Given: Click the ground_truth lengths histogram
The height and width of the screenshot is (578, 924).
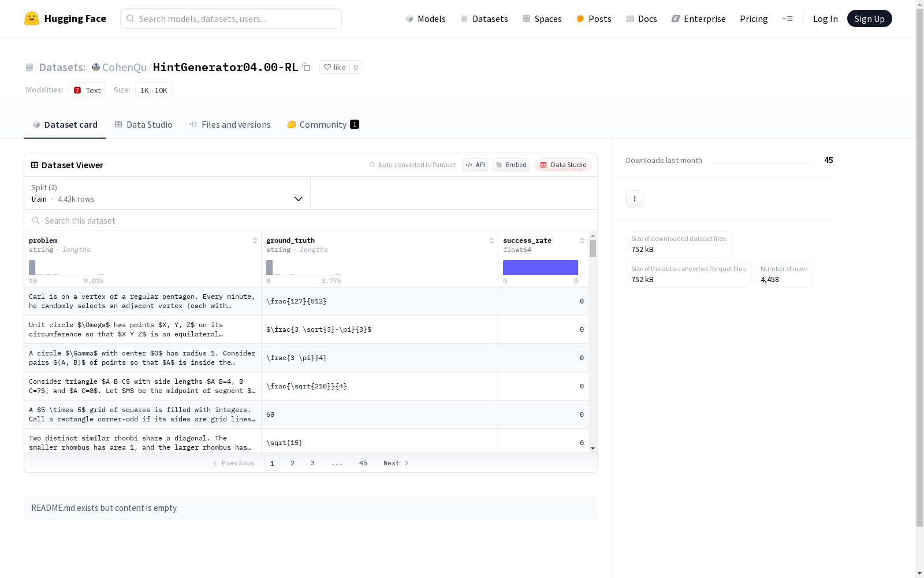Looking at the screenshot, I should click(304, 268).
